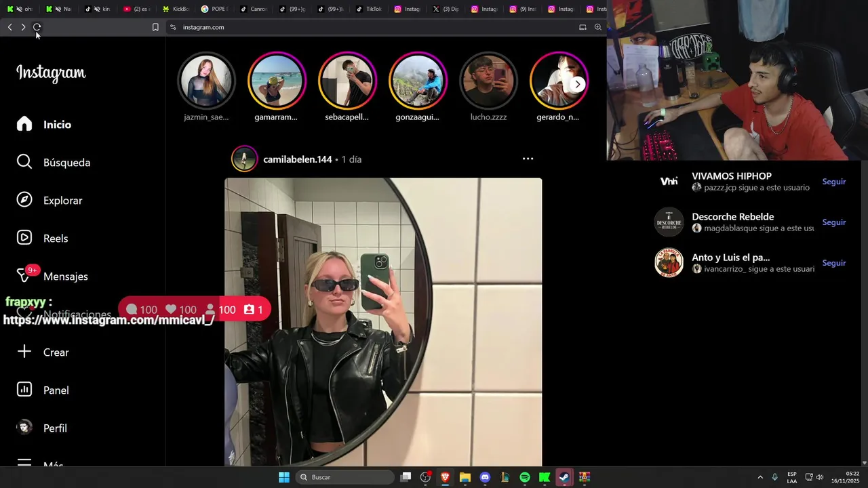Open the taskbar microphone icon

coord(774,477)
